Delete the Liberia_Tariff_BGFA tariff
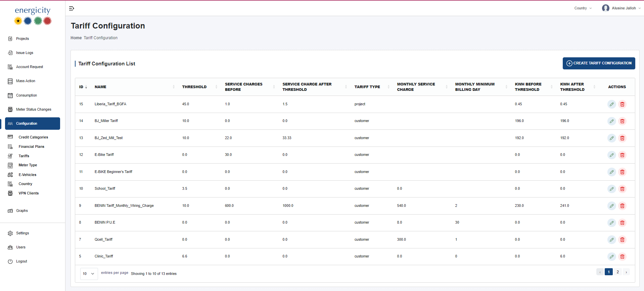This screenshot has height=291, width=644. (622, 104)
